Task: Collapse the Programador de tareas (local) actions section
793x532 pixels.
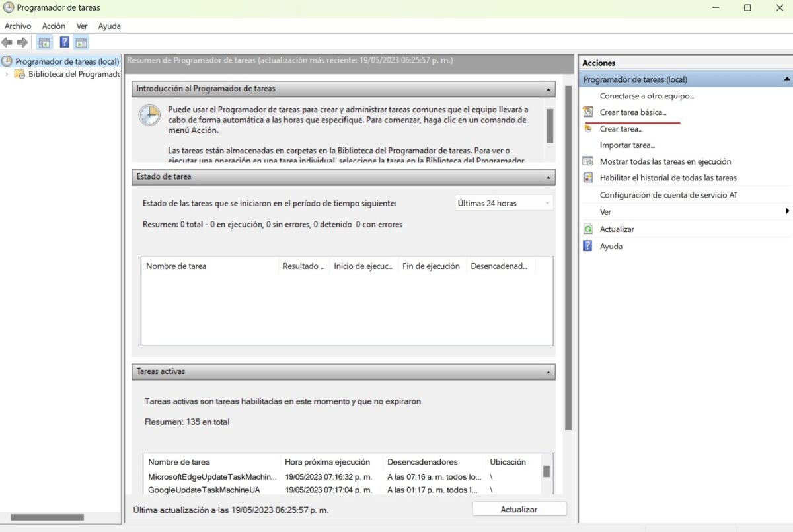Action: point(786,79)
